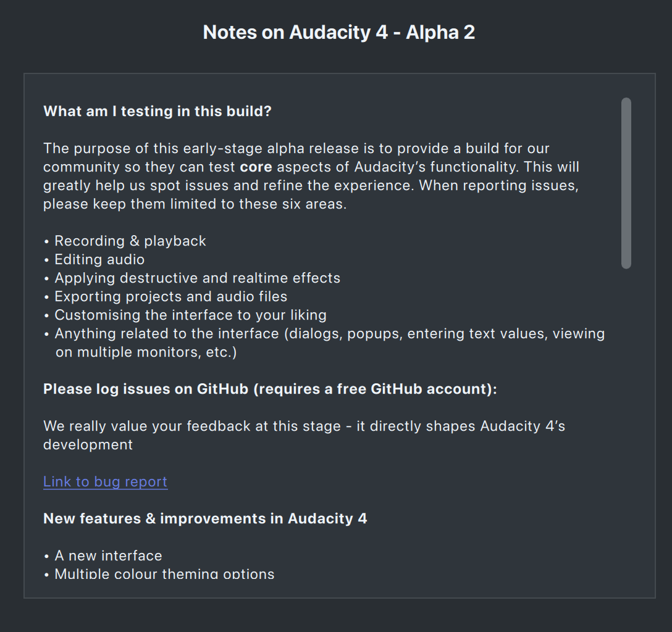The height and width of the screenshot is (632, 672).
Task: Click the "Please log issues on GitHub" heading
Action: click(x=270, y=389)
